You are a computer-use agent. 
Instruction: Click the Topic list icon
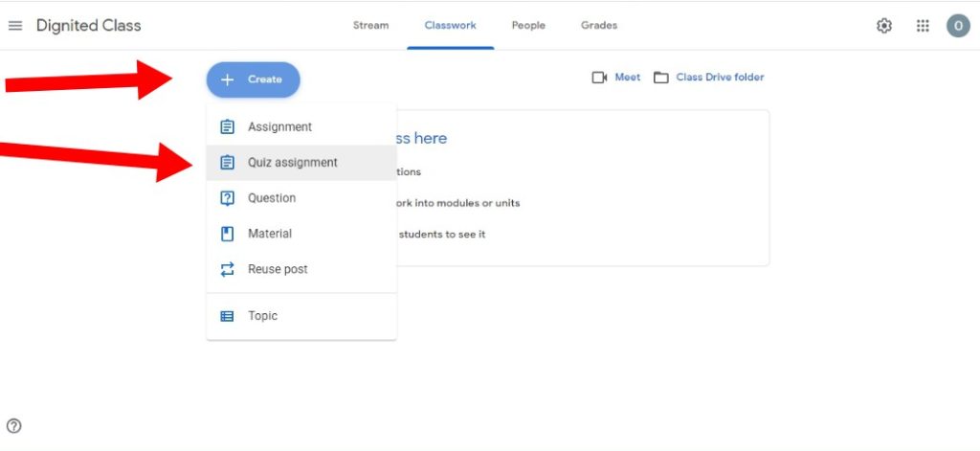228,317
